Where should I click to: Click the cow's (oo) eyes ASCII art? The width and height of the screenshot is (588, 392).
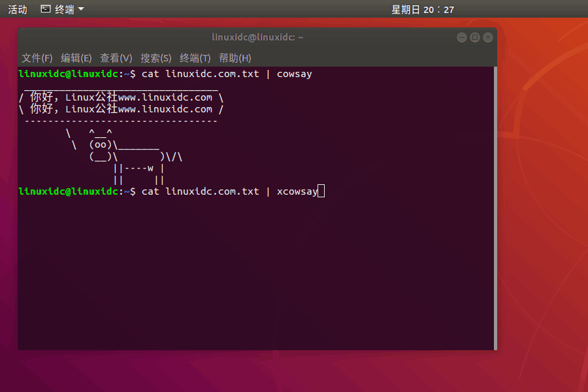point(101,144)
